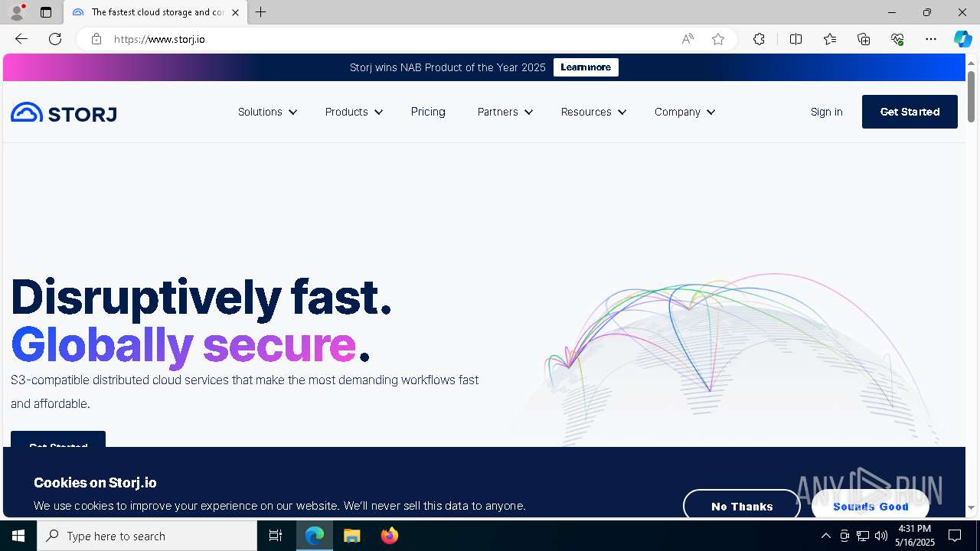Screen dimensions: 980x551
Task: Select the Edge taskbar icon
Action: [315, 536]
